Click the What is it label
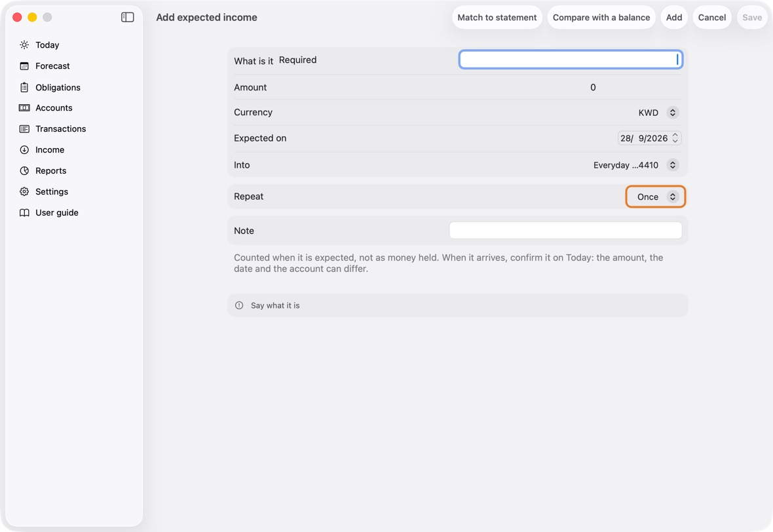 coord(254,61)
